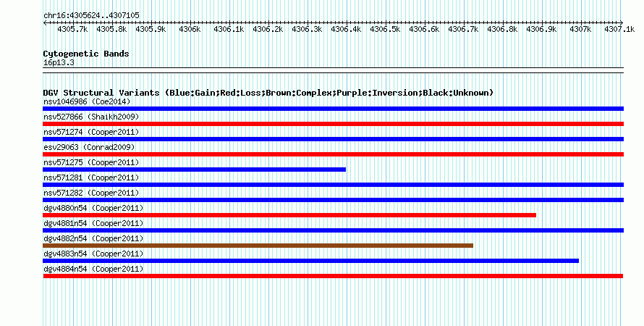The width and height of the screenshot is (644, 326).
Task: Click the 4306.6k ruler tick label
Action: tap(424, 29)
